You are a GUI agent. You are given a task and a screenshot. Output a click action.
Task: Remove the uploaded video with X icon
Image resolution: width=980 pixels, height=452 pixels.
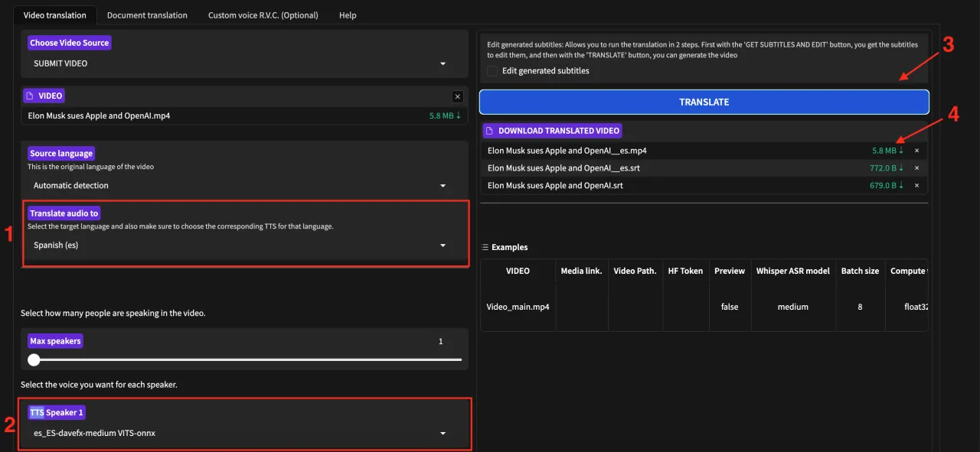tap(457, 96)
